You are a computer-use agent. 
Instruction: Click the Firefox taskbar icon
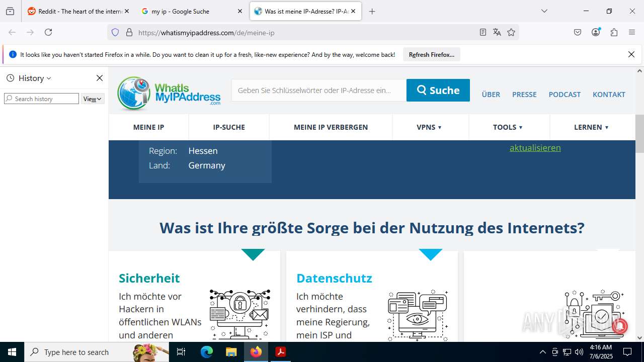(x=256, y=352)
